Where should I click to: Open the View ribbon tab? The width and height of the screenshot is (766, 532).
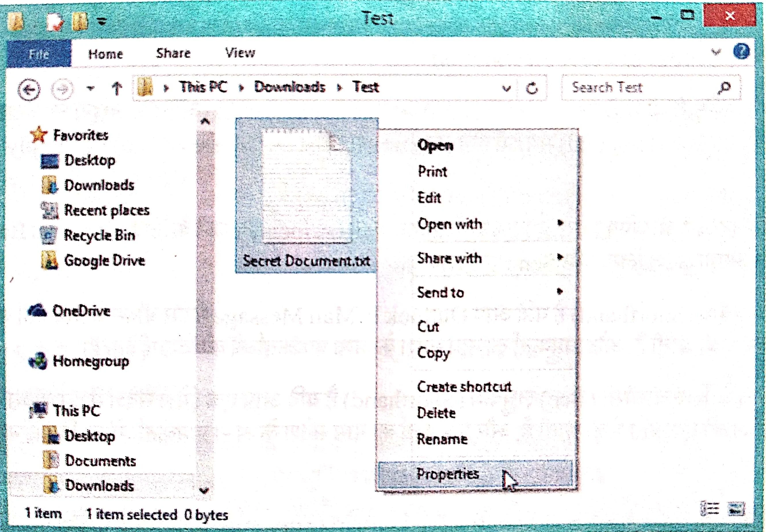point(240,53)
